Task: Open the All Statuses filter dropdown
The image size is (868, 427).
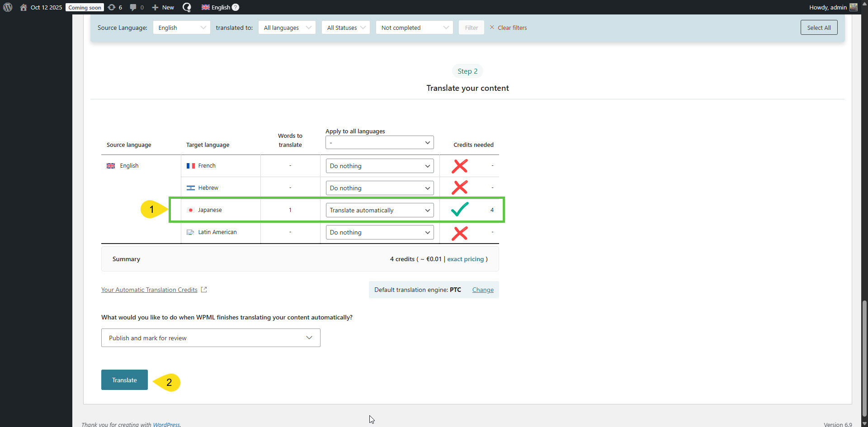Action: coord(346,28)
